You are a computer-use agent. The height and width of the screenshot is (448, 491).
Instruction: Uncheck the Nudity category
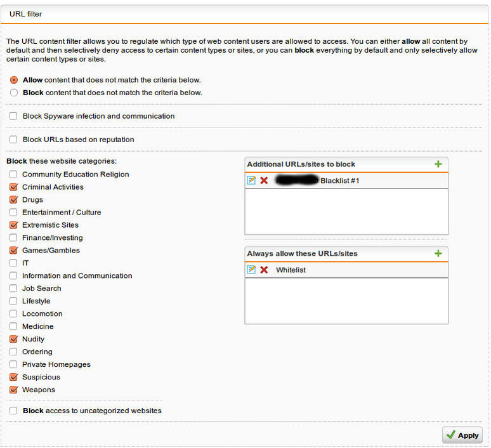pyautogui.click(x=13, y=339)
